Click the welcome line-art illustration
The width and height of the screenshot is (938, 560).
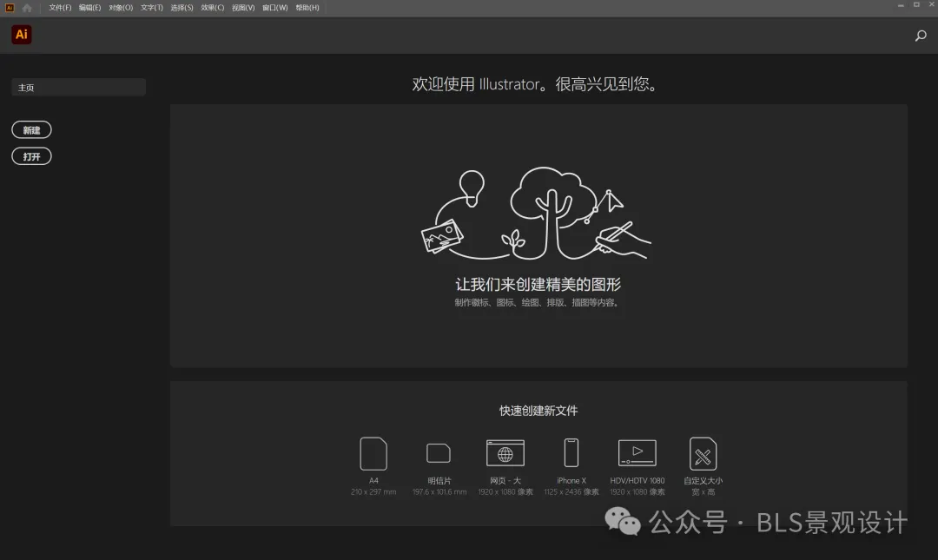pos(536,213)
